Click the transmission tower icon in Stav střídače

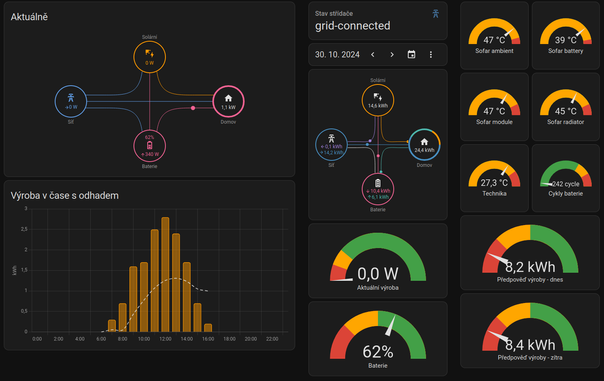click(x=436, y=14)
